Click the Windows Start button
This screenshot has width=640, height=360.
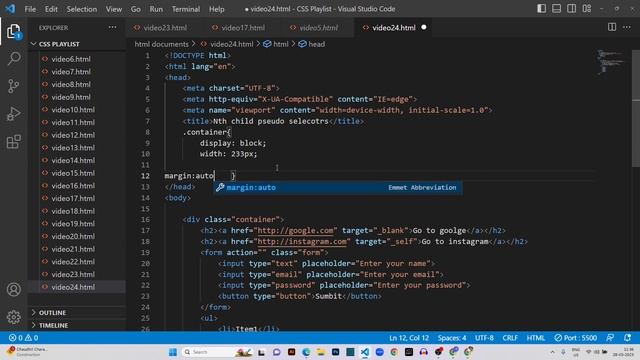coord(173,352)
